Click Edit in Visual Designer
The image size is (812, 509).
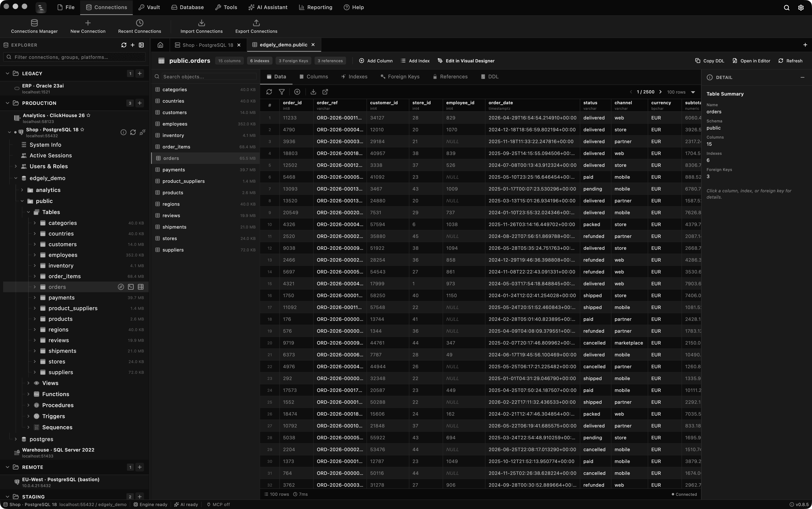click(466, 61)
